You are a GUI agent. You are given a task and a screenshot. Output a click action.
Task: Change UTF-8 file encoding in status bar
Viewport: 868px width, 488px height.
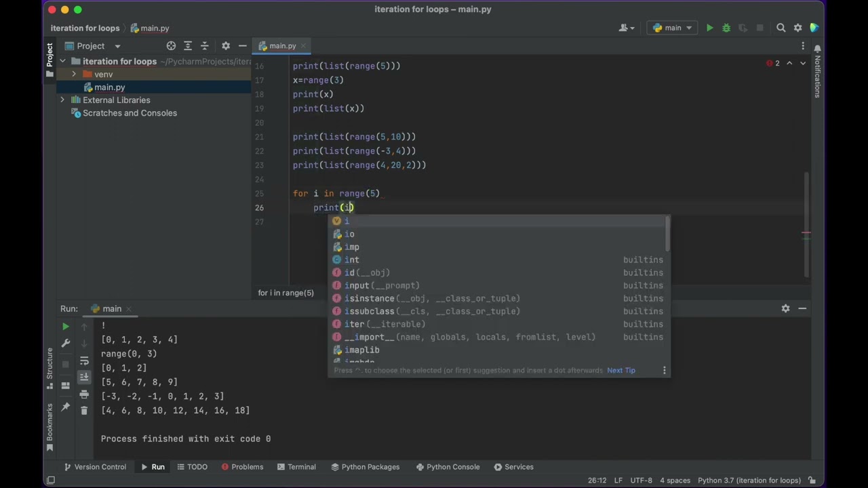[641, 481]
